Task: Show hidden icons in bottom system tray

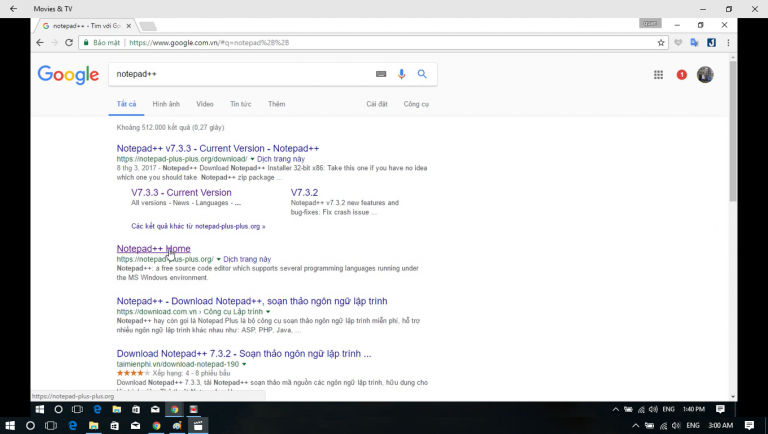Action: [635, 426]
